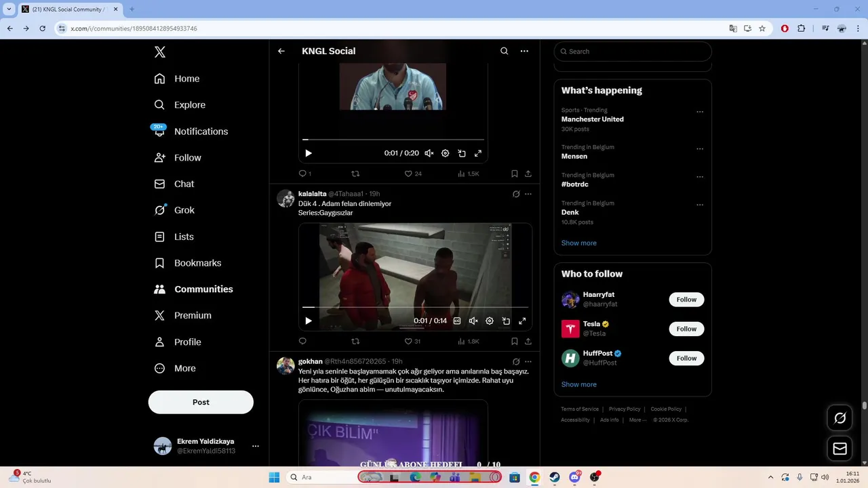Open floating messages button
868x488 pixels.
840,449
